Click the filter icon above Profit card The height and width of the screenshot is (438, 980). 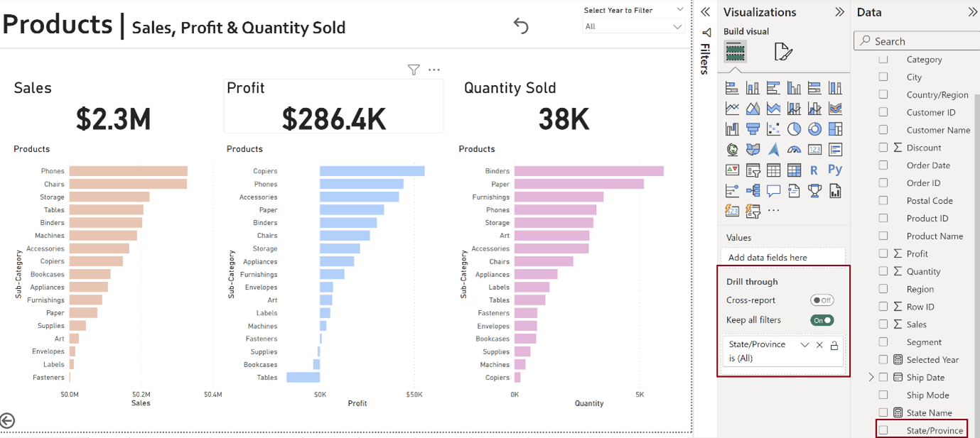coord(414,70)
